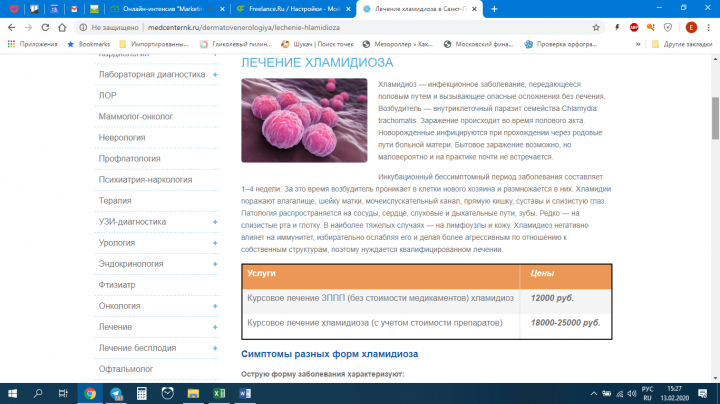Open Windows taskbar search
Image resolution: width=720 pixels, height=404 pixels.
pyautogui.click(x=38, y=393)
